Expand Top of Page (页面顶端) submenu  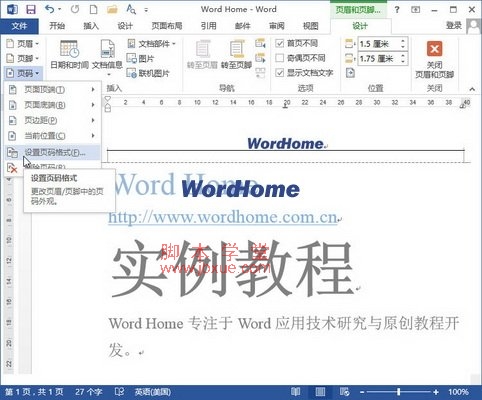point(52,89)
